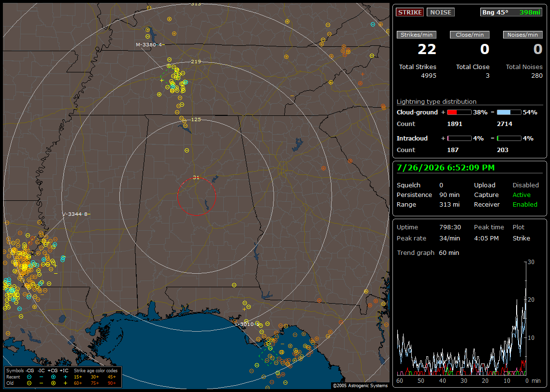Select the Noises/min label box

click(522, 35)
